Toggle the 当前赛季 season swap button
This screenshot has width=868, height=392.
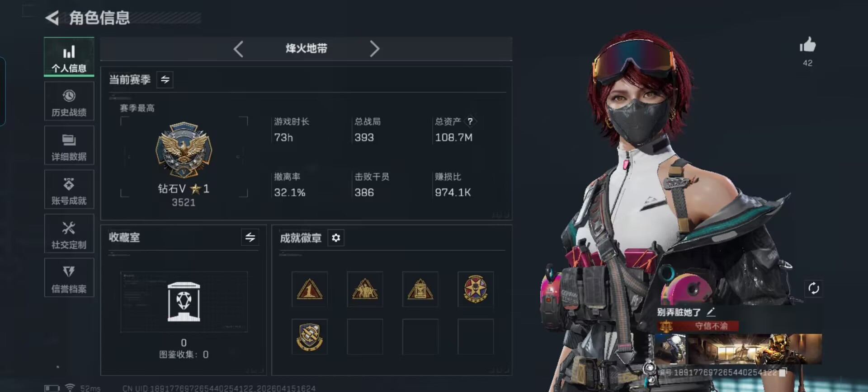[x=165, y=80]
